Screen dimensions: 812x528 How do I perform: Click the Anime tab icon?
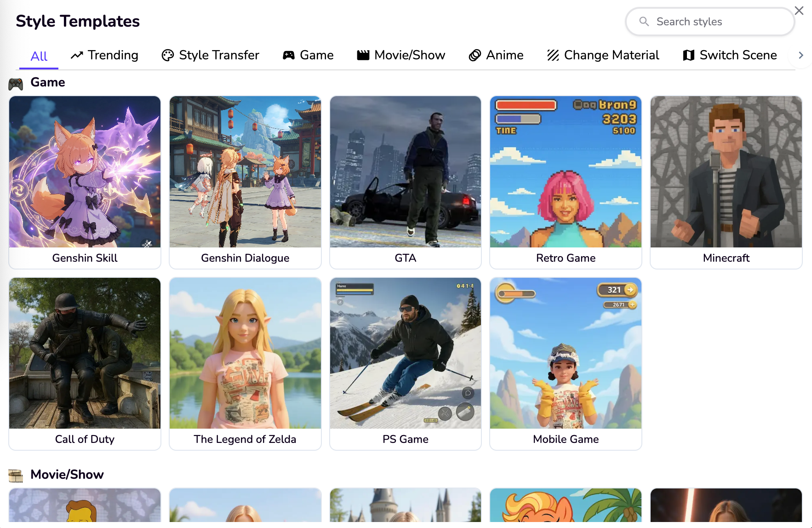[475, 55]
